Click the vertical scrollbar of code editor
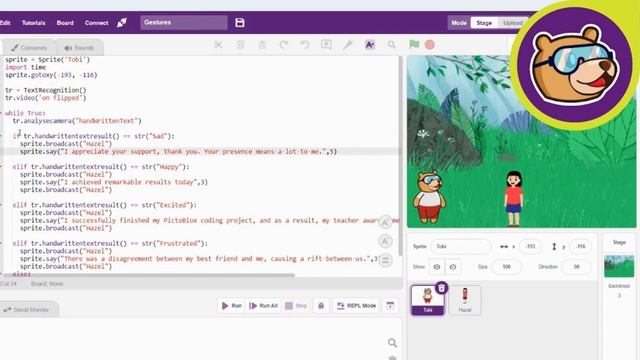 click(401, 156)
